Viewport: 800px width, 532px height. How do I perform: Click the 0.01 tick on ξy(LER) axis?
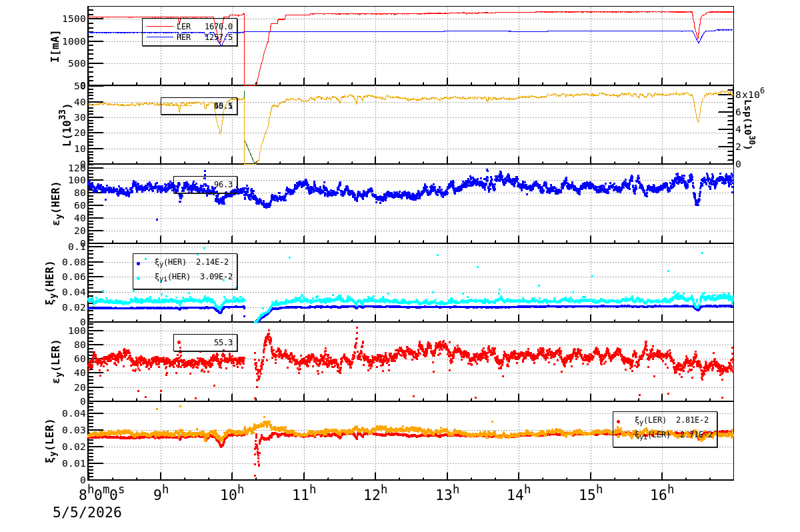(x=73, y=463)
